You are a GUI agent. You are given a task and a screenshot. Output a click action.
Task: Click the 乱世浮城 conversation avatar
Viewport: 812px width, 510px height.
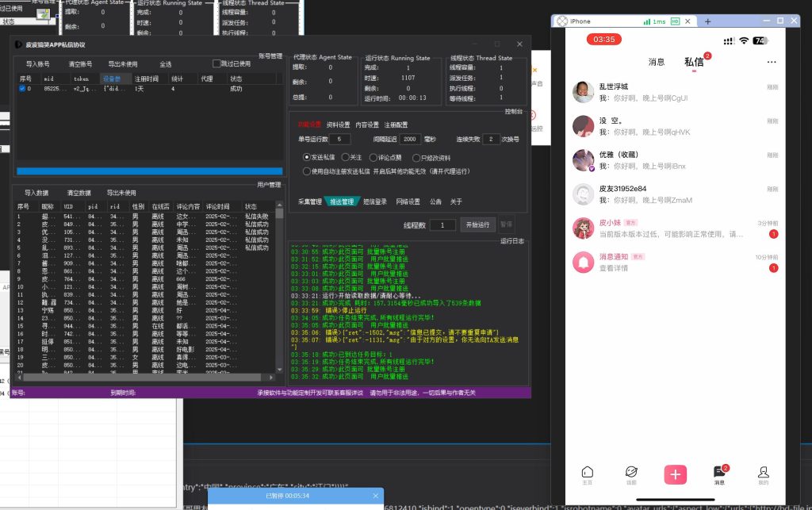coord(584,91)
